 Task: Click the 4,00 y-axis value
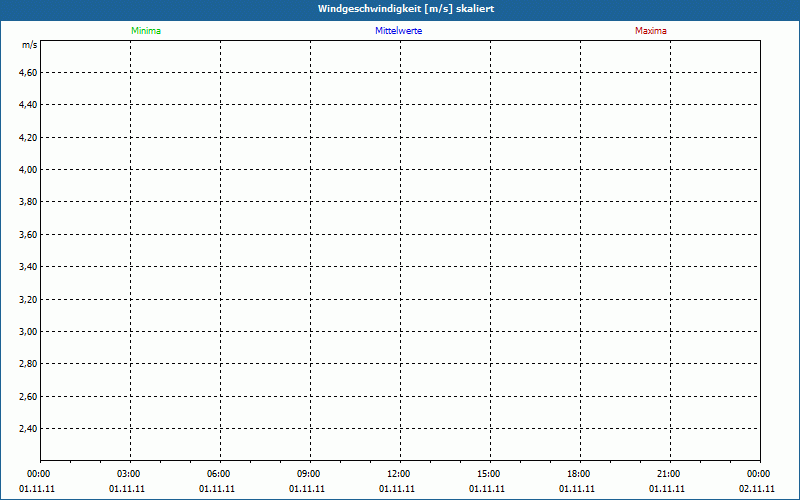pos(28,169)
